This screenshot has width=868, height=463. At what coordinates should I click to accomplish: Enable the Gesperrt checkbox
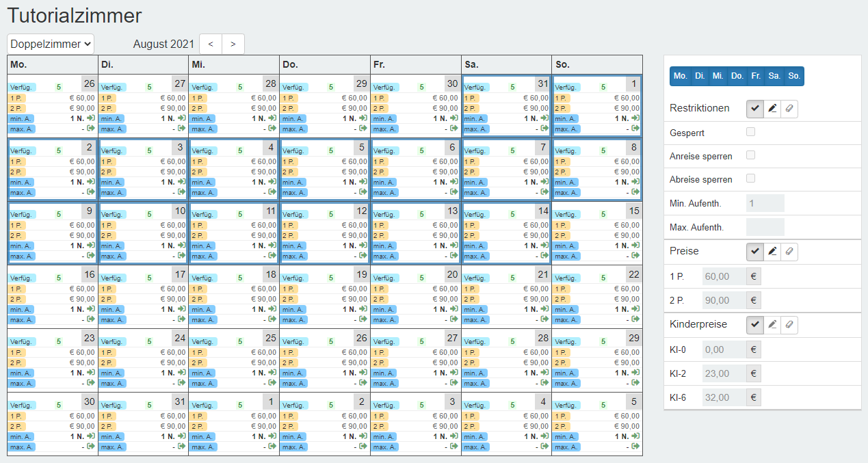(x=750, y=132)
